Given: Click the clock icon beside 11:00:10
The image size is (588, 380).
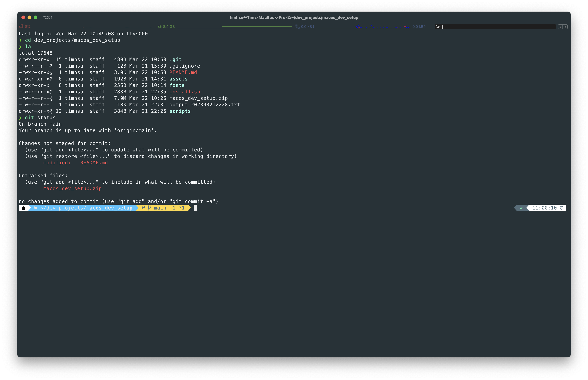Looking at the screenshot, I should click(x=562, y=208).
